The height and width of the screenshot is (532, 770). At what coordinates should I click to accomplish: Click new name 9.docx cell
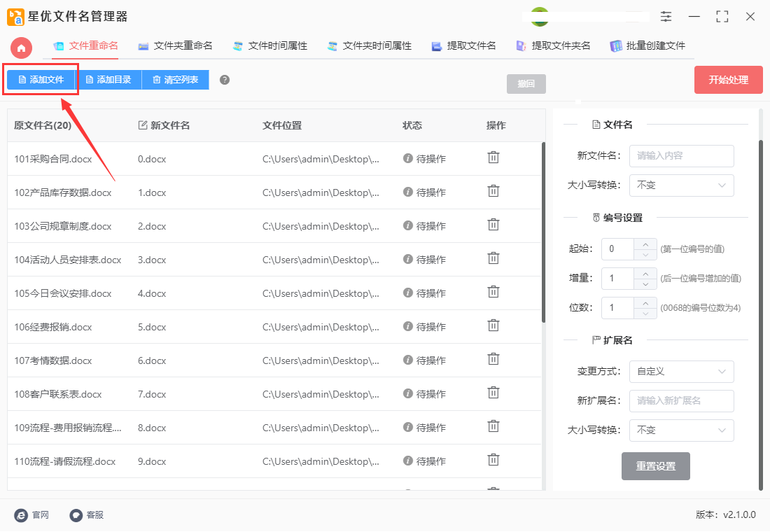pos(152,461)
